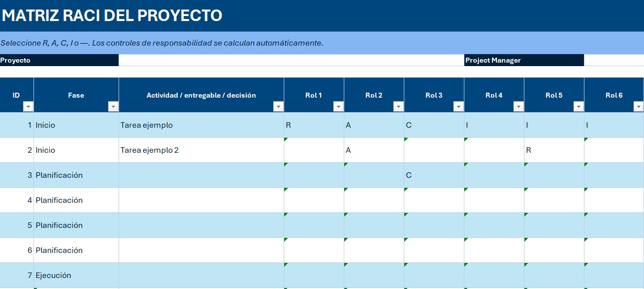Image resolution: width=644 pixels, height=289 pixels.
Task: Click the empty Actividad cell in row 3
Action: pyautogui.click(x=201, y=175)
